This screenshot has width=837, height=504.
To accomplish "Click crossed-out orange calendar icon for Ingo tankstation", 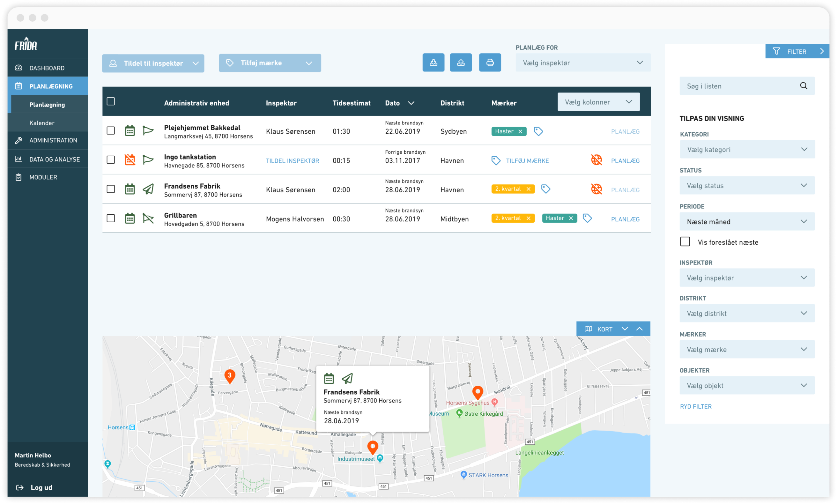I will coord(130,159).
